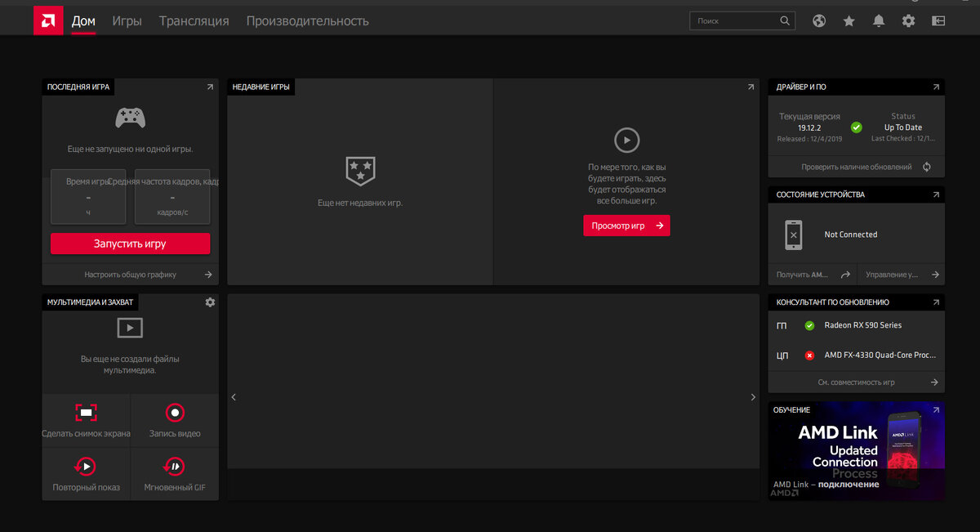Image resolution: width=980 pixels, height=532 pixels.
Task: Open favorites star icon
Action: [x=849, y=21]
